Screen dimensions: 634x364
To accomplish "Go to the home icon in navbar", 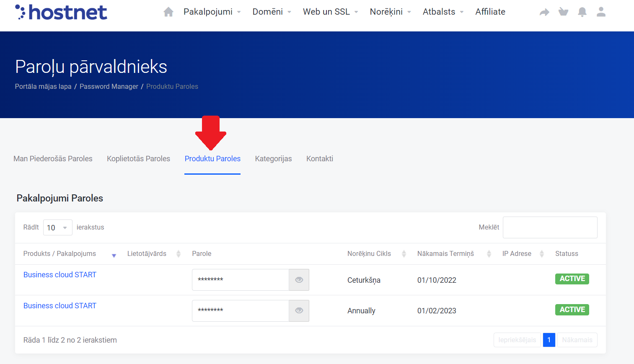I will (x=168, y=12).
